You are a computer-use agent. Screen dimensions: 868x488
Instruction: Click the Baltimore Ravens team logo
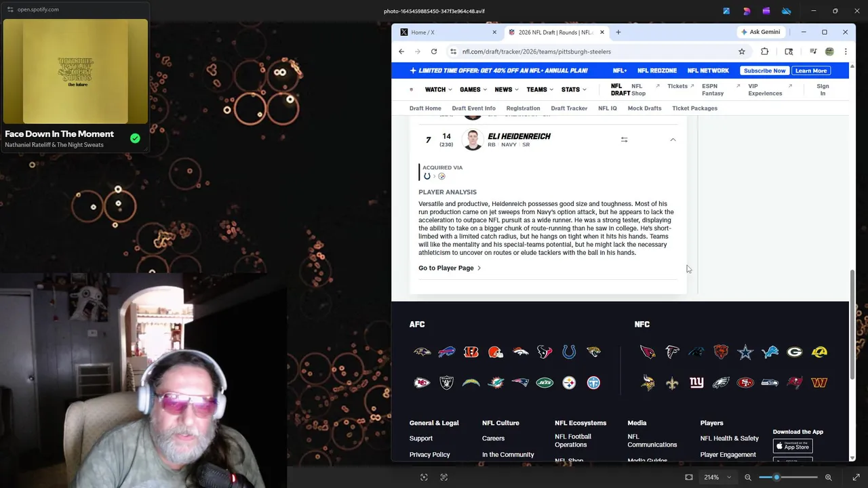point(422,352)
